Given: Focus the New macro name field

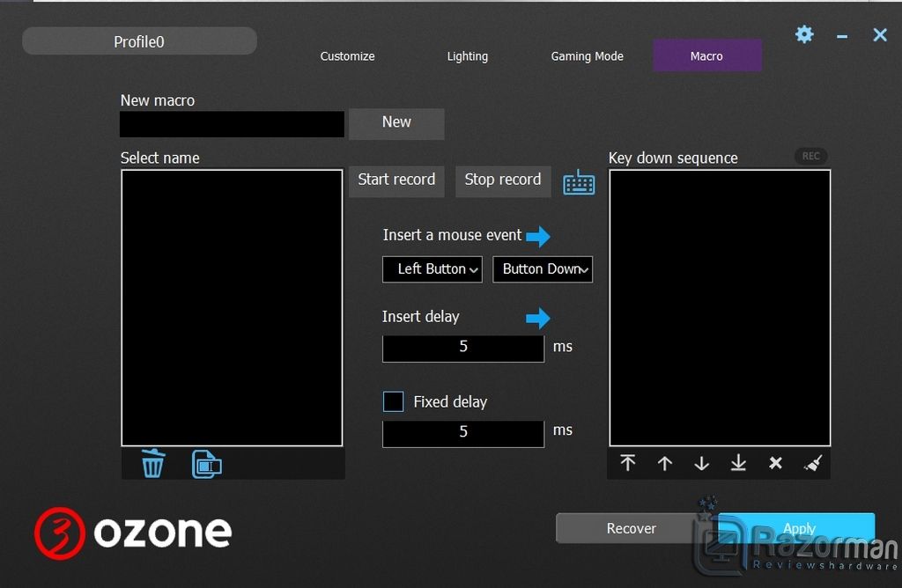Looking at the screenshot, I should click(x=232, y=124).
